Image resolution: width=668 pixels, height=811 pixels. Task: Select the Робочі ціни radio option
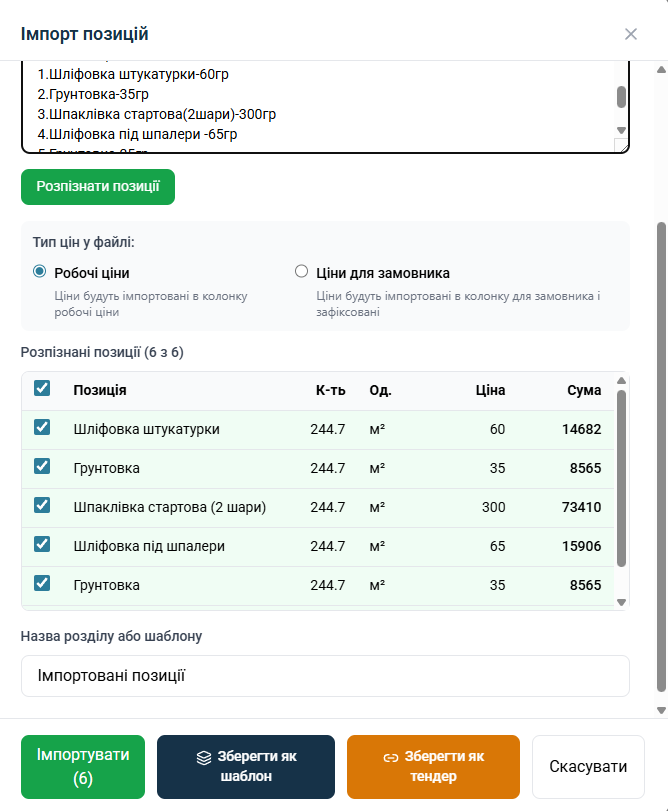40,271
